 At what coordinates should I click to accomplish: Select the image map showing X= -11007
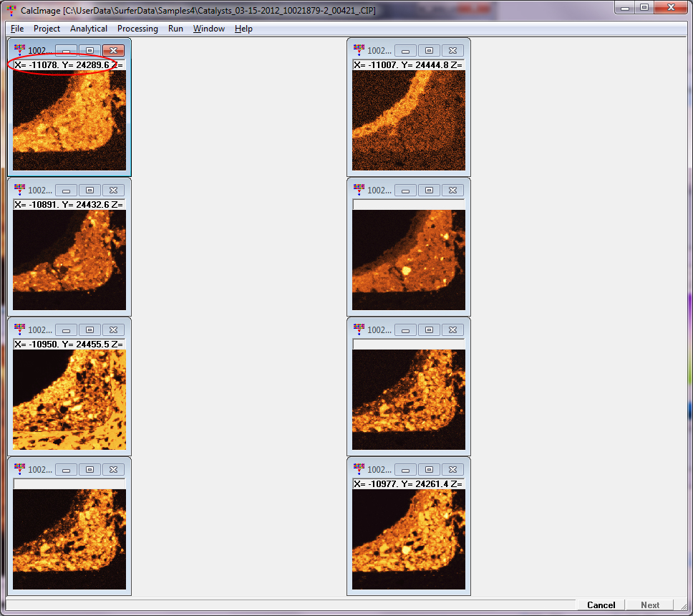(x=409, y=120)
